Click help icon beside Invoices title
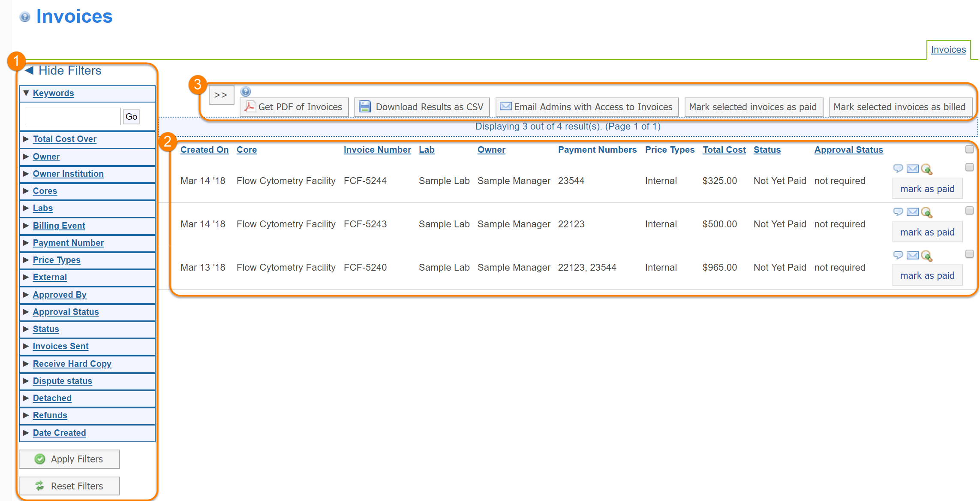This screenshot has width=980, height=501. pyautogui.click(x=25, y=17)
